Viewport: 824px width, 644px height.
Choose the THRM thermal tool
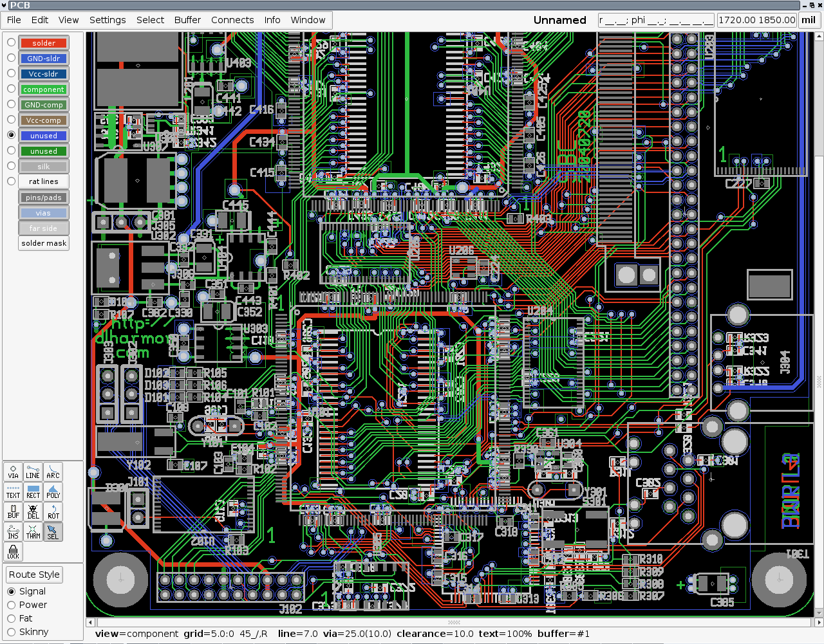click(x=33, y=531)
